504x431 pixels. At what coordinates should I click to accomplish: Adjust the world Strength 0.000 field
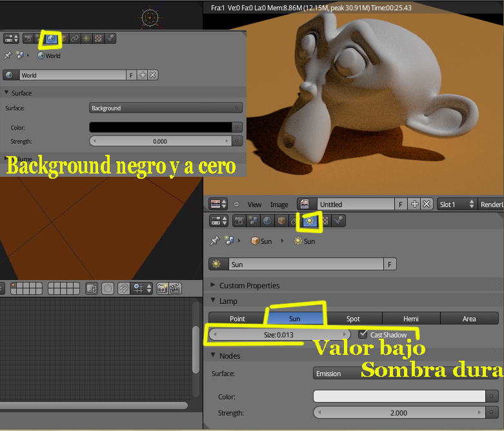point(160,141)
